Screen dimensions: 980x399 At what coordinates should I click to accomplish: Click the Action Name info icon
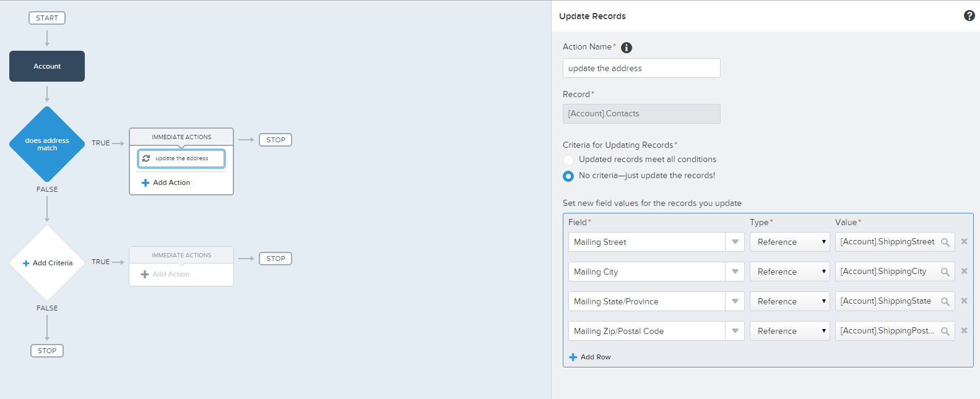tap(627, 48)
